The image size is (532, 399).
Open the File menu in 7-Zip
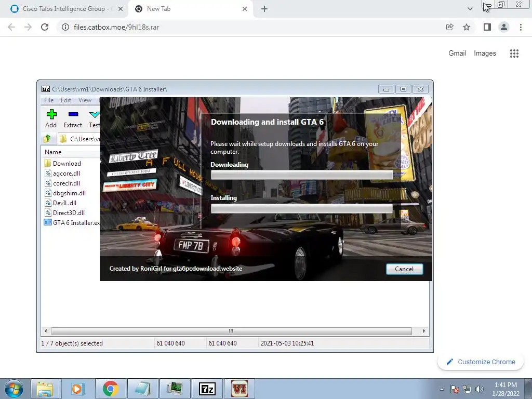pyautogui.click(x=49, y=100)
